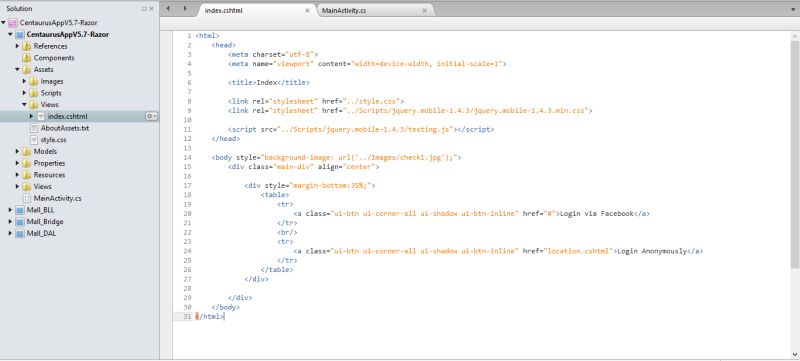This screenshot has height=361, width=800.
Task: Select the Components folder label
Action: click(x=54, y=58)
